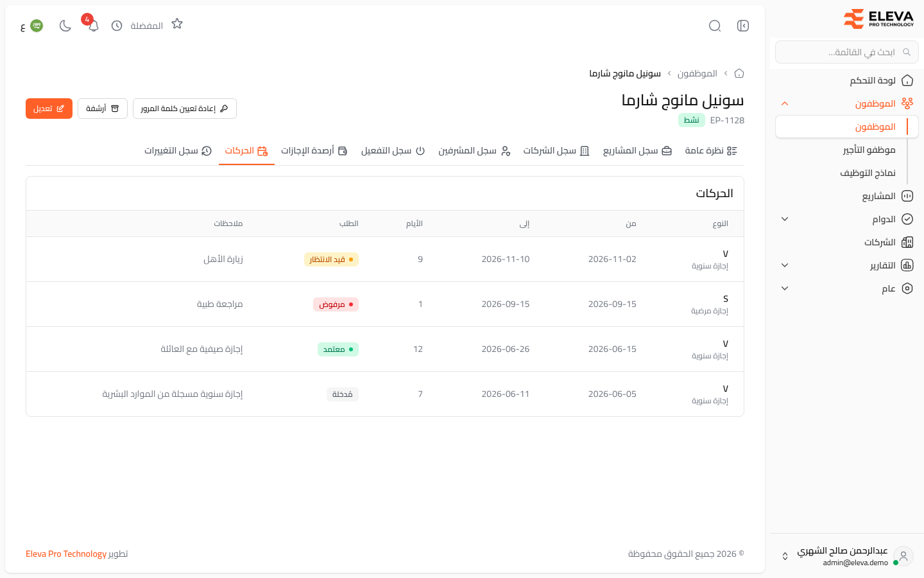The width and height of the screenshot is (924, 578).
Task: Open أرصدة الإجازات tab
Action: click(x=314, y=151)
